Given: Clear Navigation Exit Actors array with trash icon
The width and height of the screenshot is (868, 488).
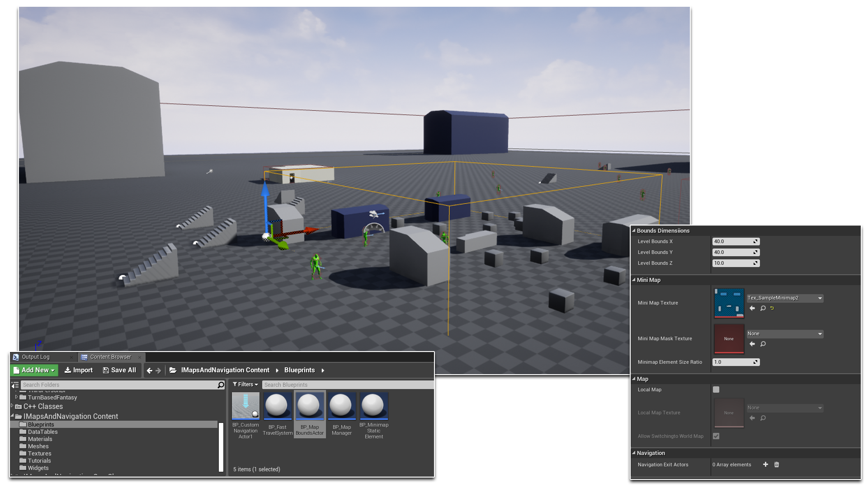Looking at the screenshot, I should (x=777, y=465).
